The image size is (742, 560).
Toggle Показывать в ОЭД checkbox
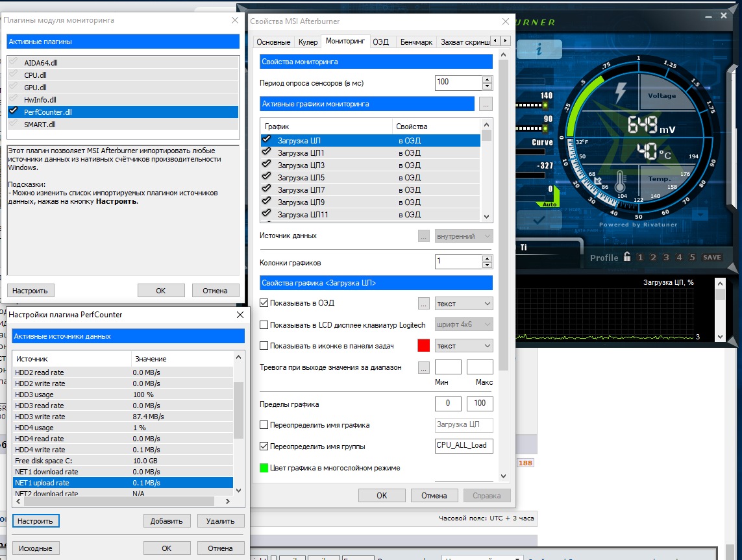point(264,302)
